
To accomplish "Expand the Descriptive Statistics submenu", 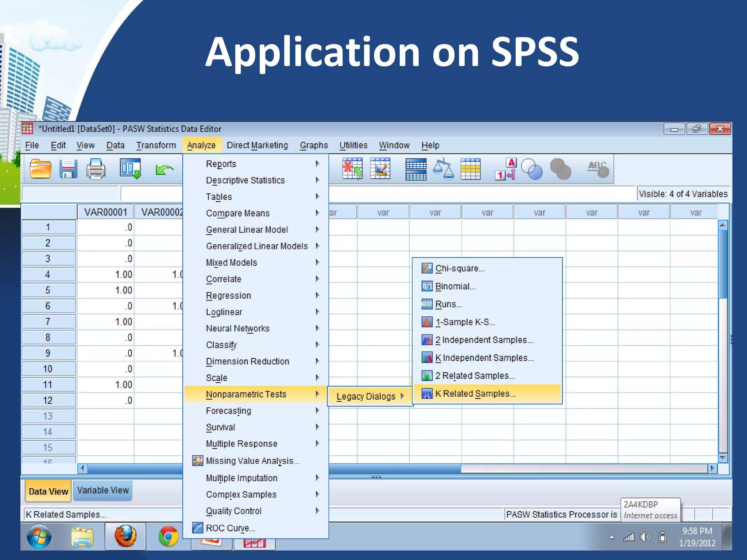I will [256, 180].
